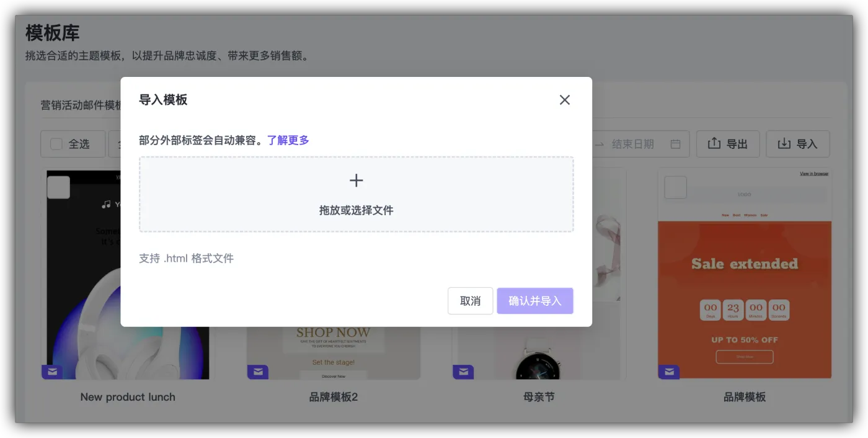Open the Sale extended template thumbnail
This screenshot has height=438, width=868.
point(744,273)
